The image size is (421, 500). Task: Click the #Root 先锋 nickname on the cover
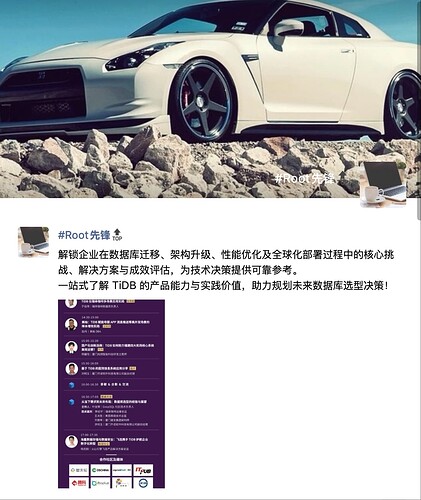point(304,179)
